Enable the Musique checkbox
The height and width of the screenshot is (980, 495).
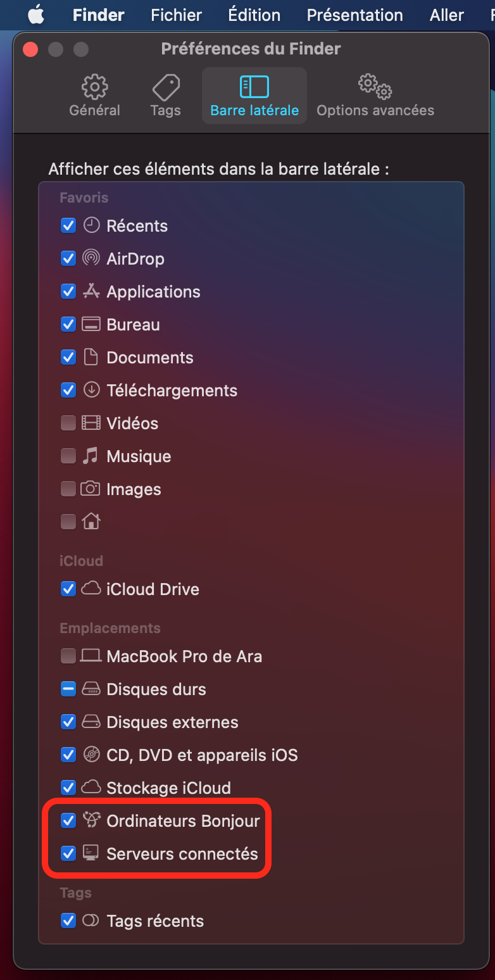point(68,456)
